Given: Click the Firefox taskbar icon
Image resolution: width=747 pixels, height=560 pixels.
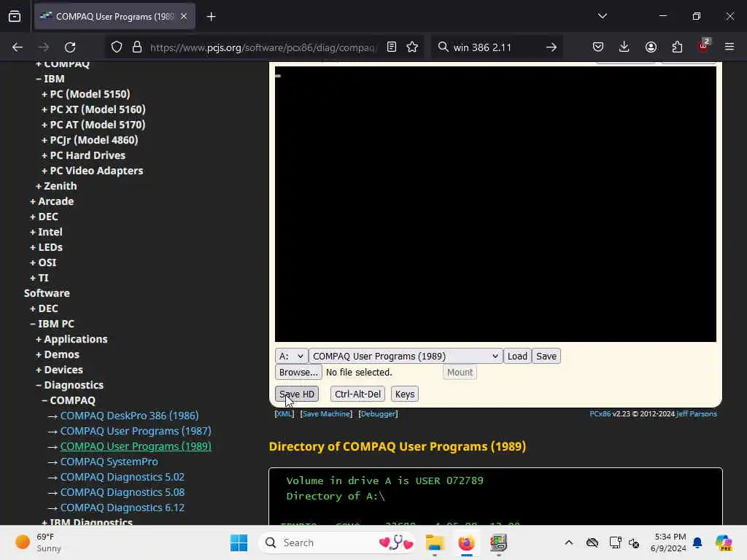Looking at the screenshot, I should 466,542.
